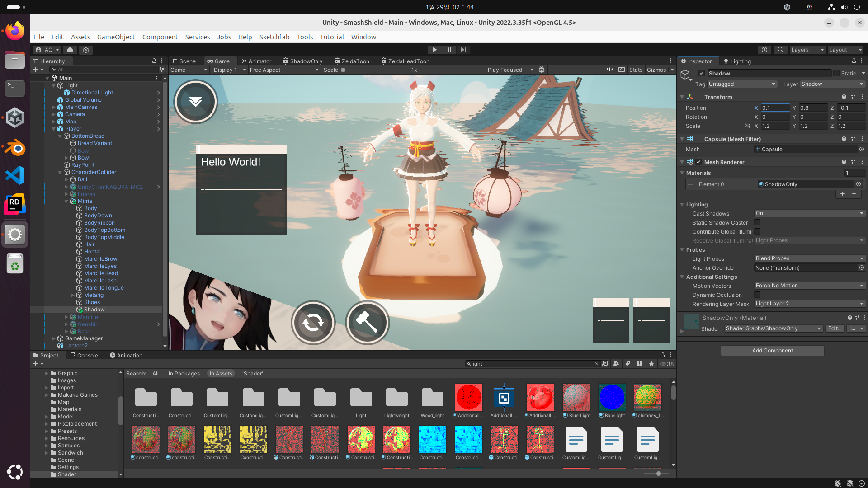Open the Layer dropdown showing Shadow
This screenshot has height=488, width=868.
point(832,84)
